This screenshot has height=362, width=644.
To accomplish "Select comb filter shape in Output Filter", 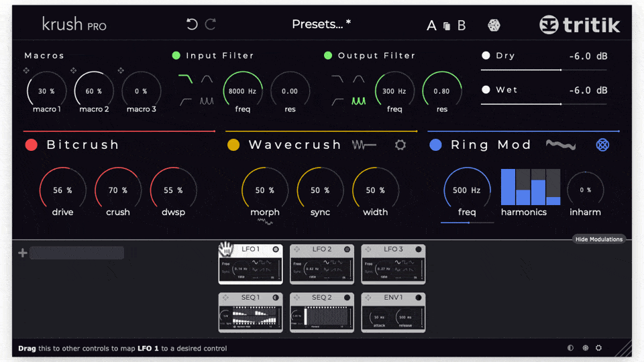I will 358,101.
